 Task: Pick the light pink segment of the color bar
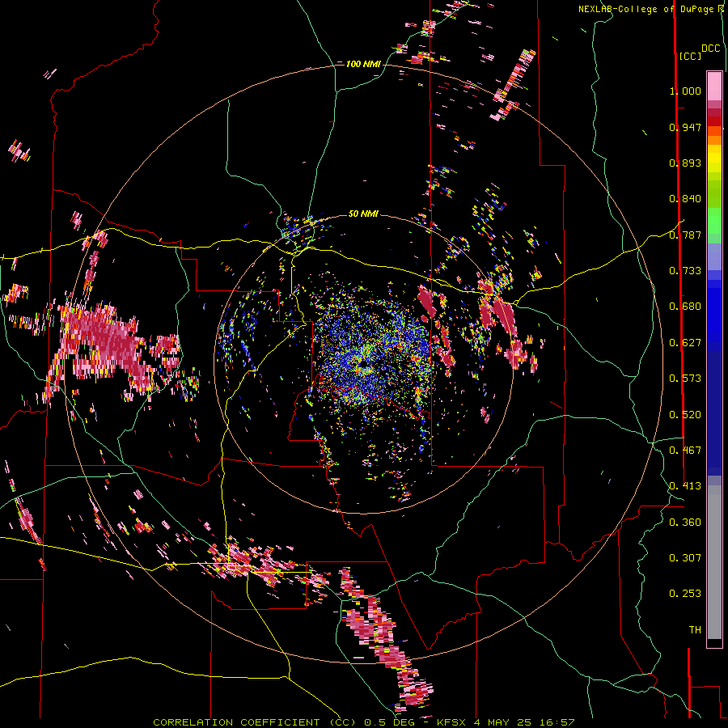click(x=714, y=86)
